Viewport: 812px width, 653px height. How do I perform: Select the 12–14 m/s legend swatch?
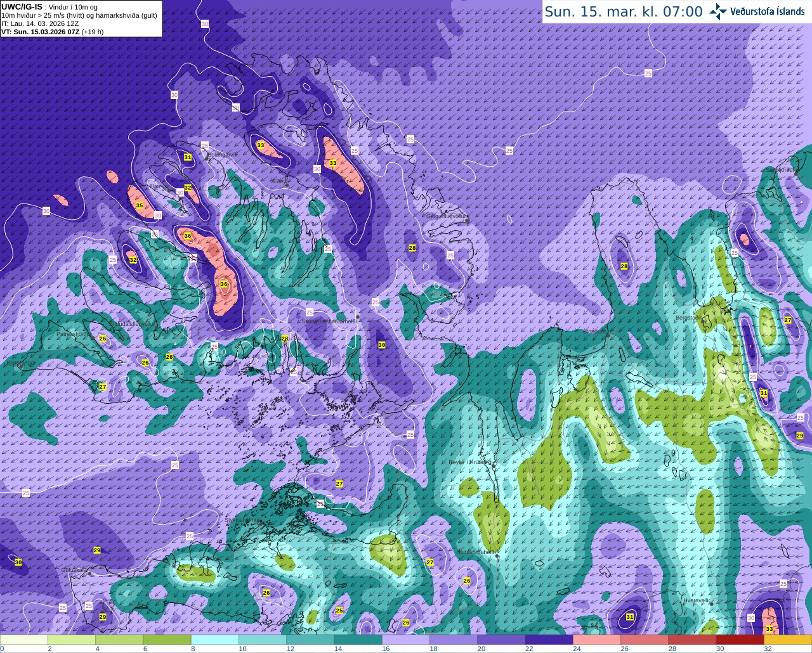(x=310, y=640)
